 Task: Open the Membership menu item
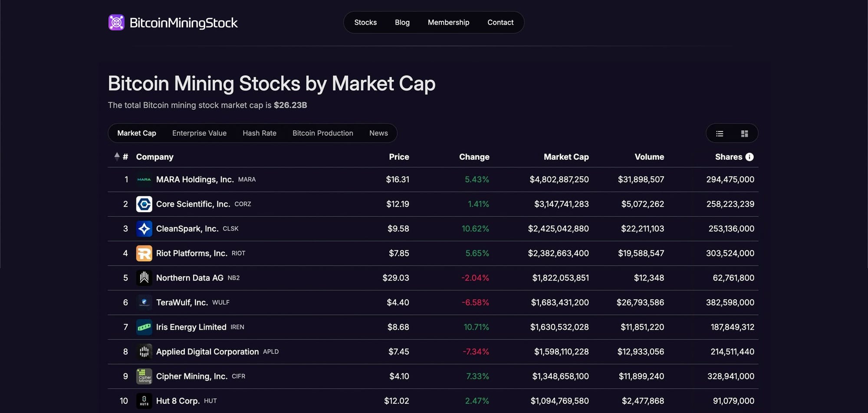click(448, 23)
